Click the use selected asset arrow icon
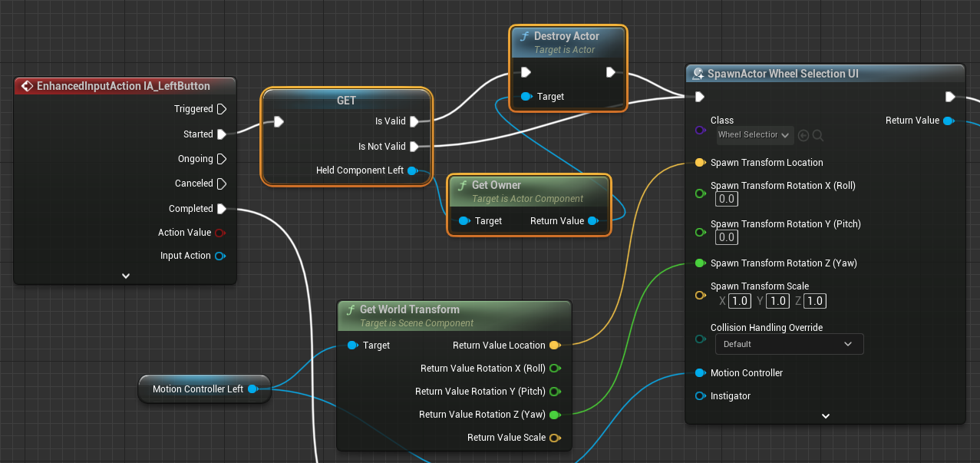 (803, 135)
